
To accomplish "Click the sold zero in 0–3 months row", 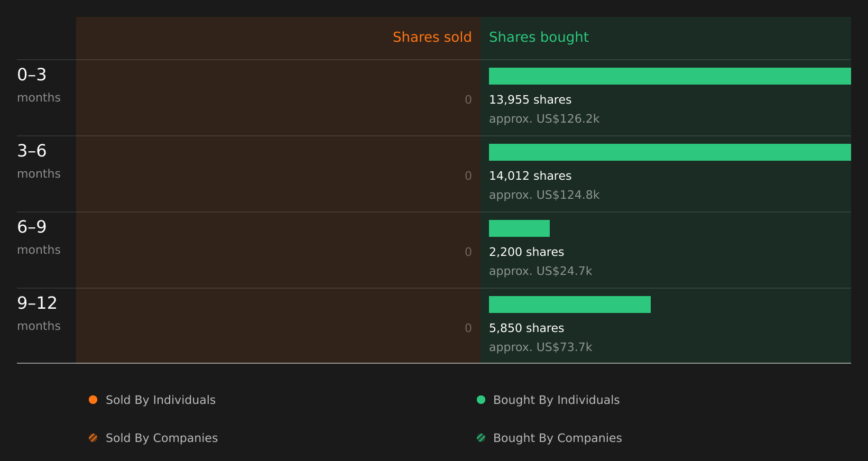I will (x=468, y=100).
